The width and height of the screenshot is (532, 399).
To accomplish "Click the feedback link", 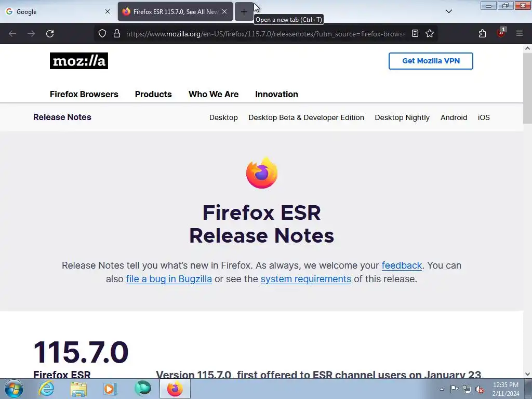I will point(402,265).
